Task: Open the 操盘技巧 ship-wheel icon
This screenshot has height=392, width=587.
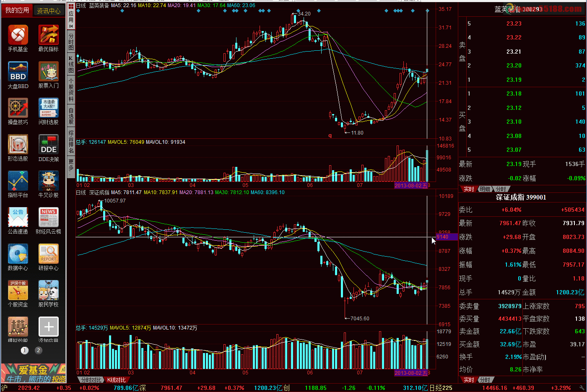Action: pos(18,108)
